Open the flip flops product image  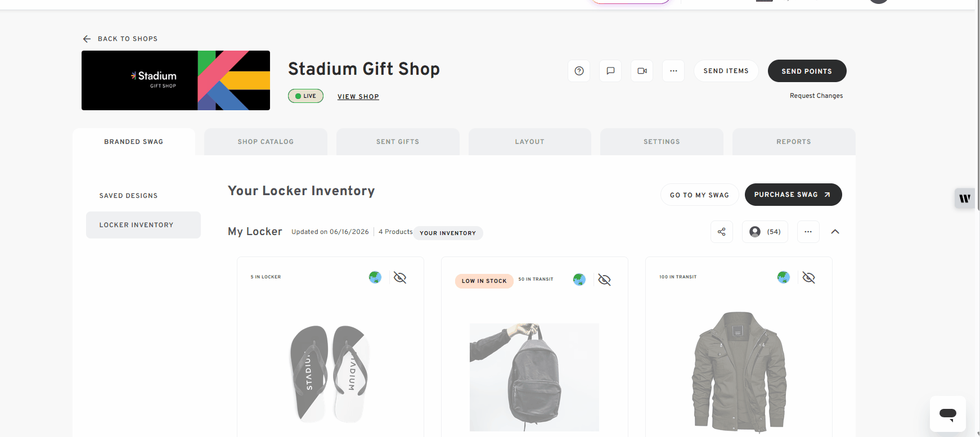point(330,373)
